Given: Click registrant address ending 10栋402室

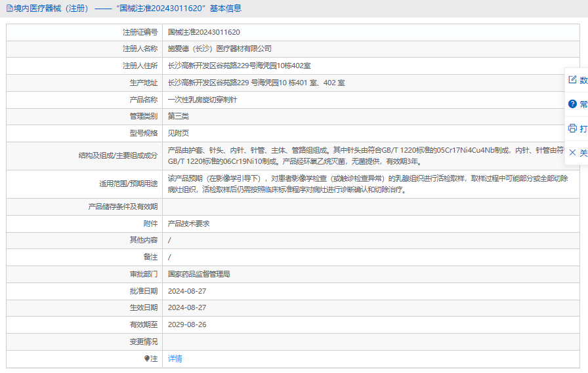Looking at the screenshot, I should tap(240, 66).
